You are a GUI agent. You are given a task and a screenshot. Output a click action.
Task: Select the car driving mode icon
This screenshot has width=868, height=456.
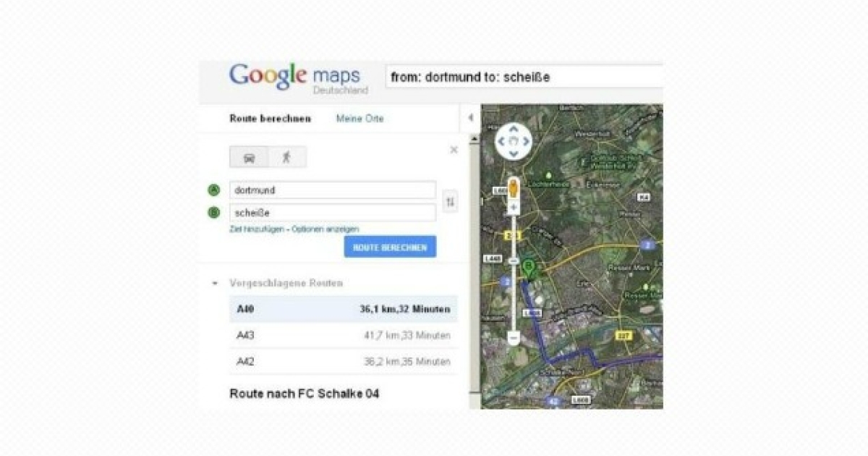tap(249, 157)
